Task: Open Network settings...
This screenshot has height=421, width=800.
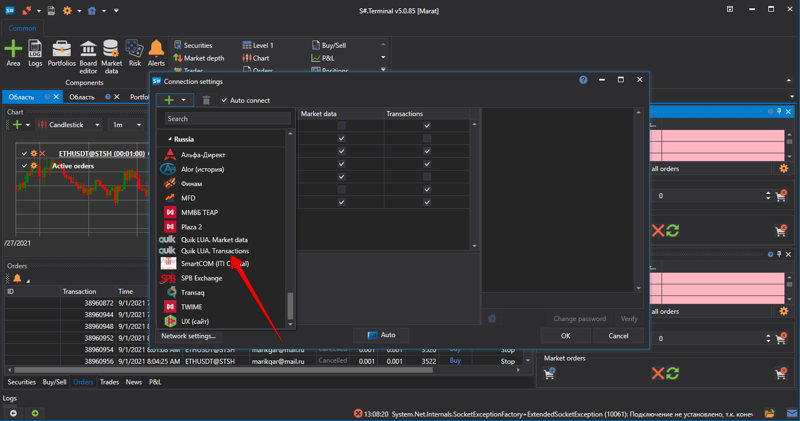Action: [x=188, y=336]
